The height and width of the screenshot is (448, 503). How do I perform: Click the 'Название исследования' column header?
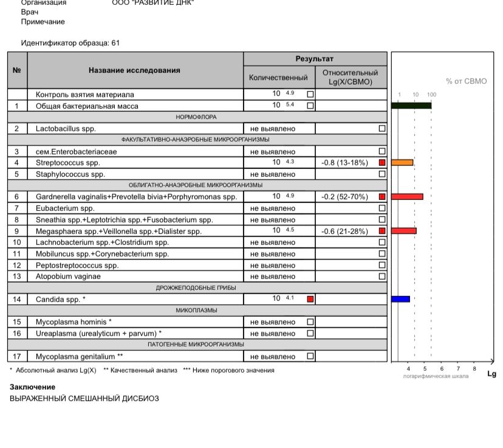tap(135, 71)
